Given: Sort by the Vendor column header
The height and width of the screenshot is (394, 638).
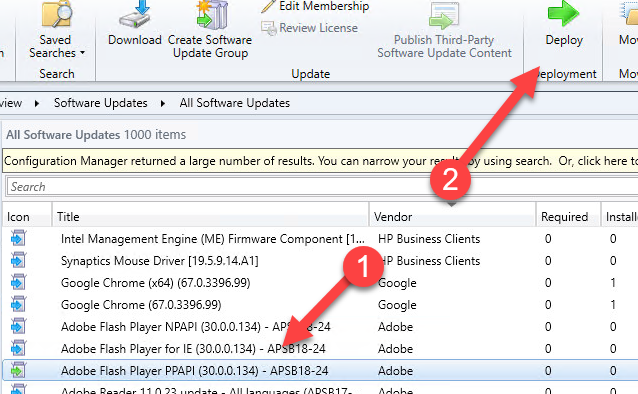Looking at the screenshot, I should coord(452,217).
